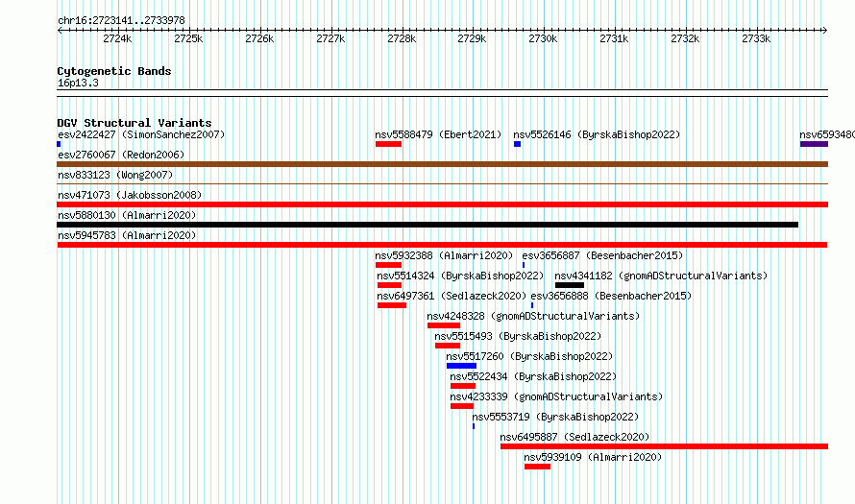Click the purple nsv6593480 variant bar
This screenshot has width=855, height=504.
(814, 144)
